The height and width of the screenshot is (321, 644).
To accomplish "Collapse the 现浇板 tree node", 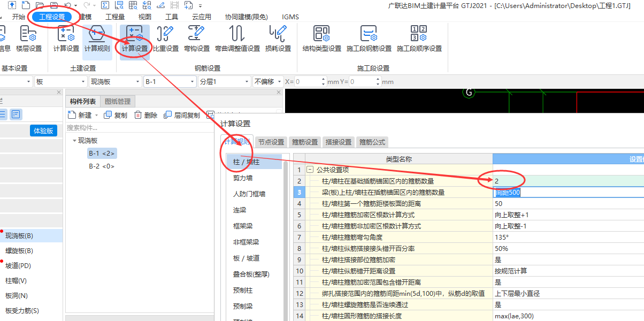I will coord(74,141).
